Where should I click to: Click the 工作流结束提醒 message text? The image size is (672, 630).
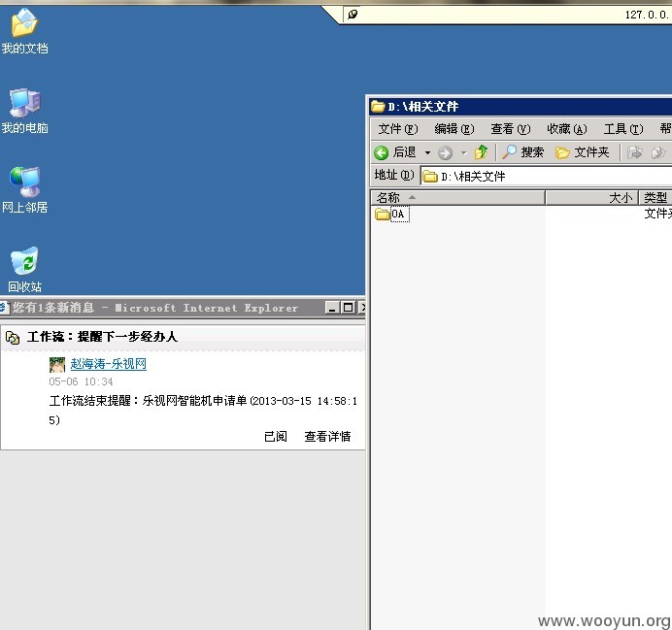[203, 411]
